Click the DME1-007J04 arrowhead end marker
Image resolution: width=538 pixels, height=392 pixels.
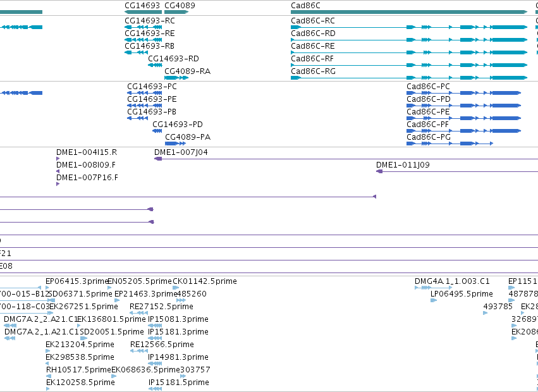[158, 159]
